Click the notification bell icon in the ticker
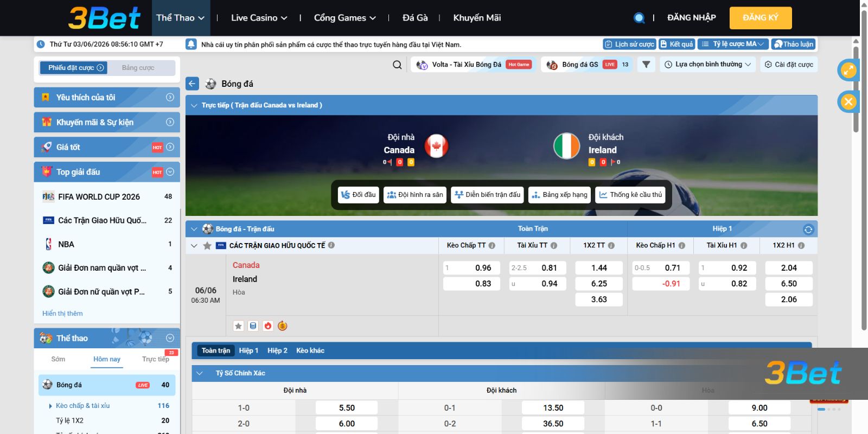The image size is (868, 434). [191, 44]
